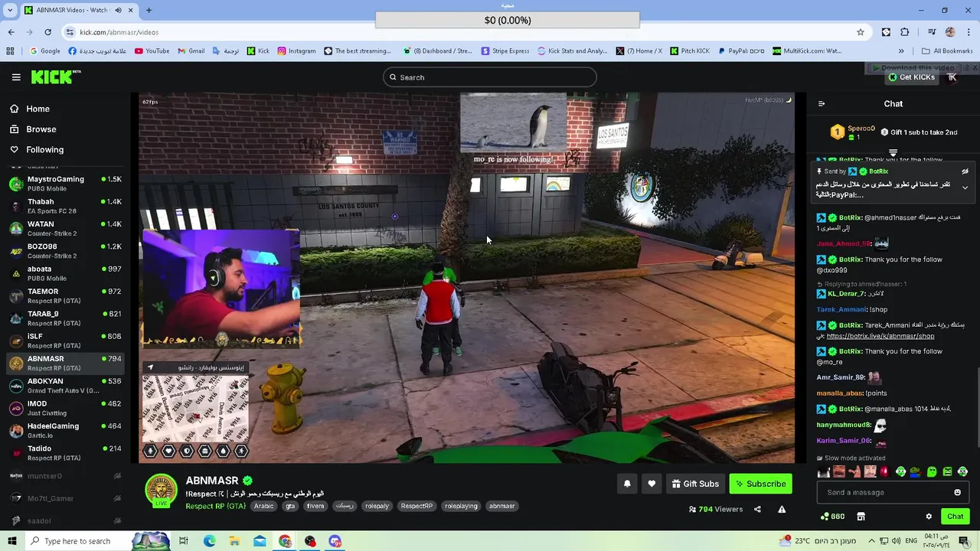Click Gift 1 sub to take 2nd
Image resolution: width=980 pixels, height=551 pixels.
pos(918,132)
